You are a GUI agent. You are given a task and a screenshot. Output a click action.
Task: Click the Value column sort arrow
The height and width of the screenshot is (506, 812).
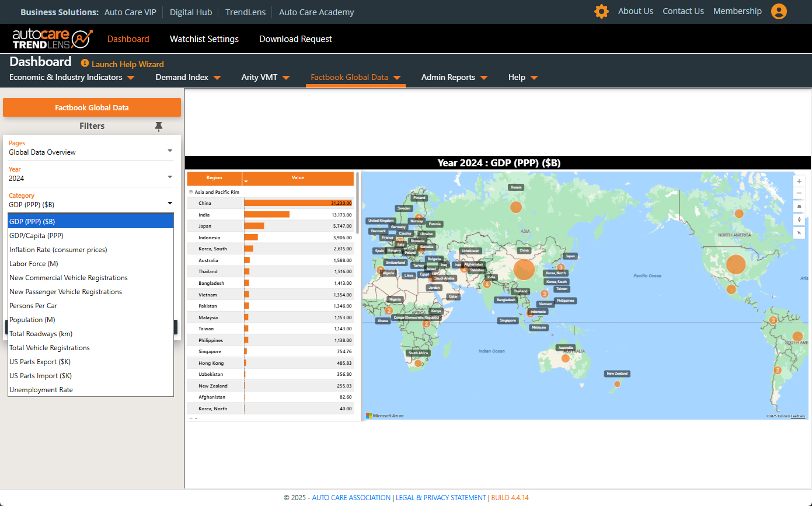pyautogui.click(x=246, y=182)
